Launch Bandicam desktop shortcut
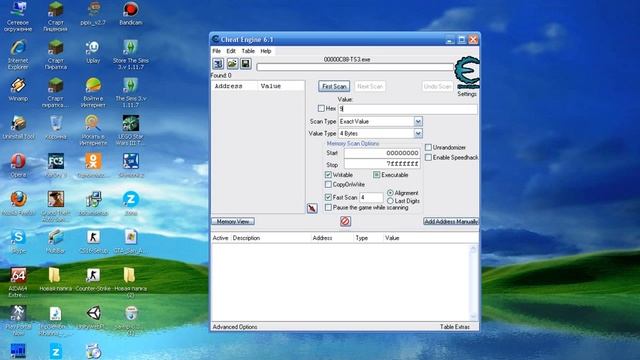This screenshot has width=640, height=360. coord(131,13)
